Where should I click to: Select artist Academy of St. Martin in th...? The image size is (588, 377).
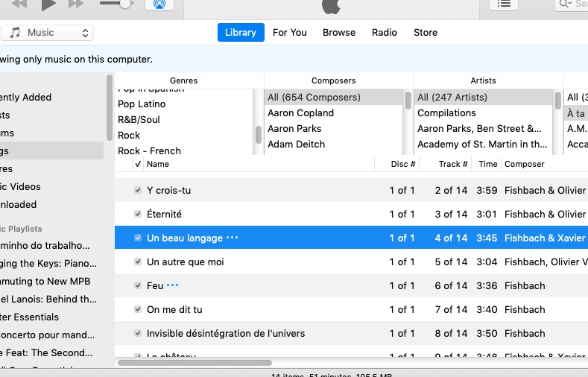(482, 145)
